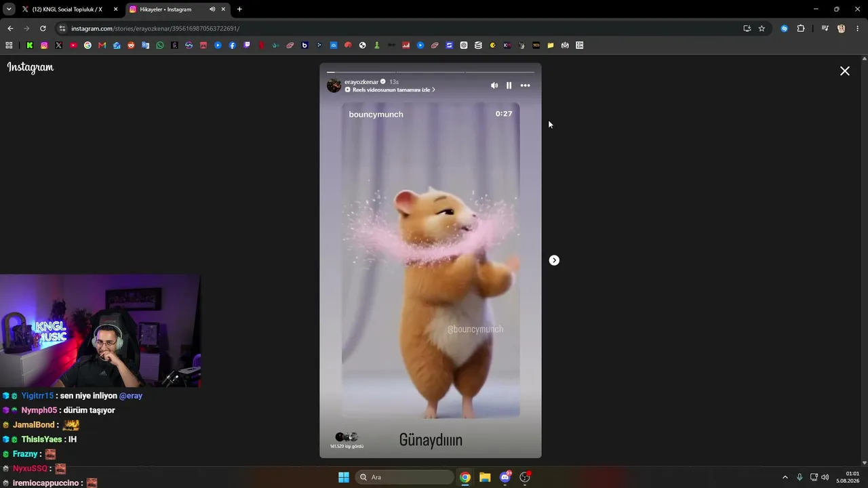
Task: Open Chrome from the taskbar
Action: 465,477
